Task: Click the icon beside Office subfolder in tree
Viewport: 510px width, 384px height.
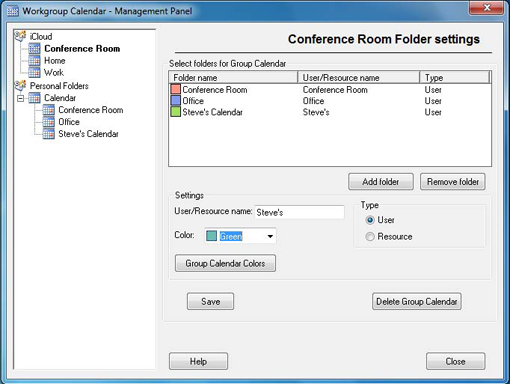Action: (x=48, y=122)
